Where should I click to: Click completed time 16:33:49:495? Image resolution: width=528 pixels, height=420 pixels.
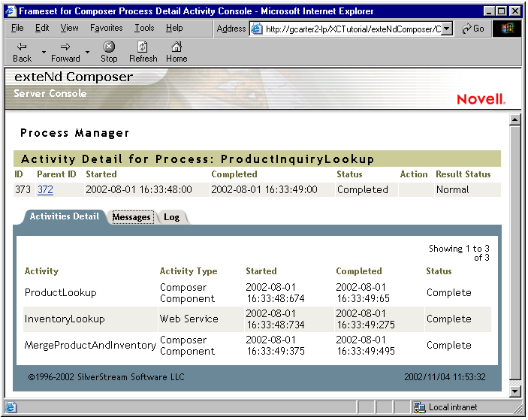click(x=366, y=351)
